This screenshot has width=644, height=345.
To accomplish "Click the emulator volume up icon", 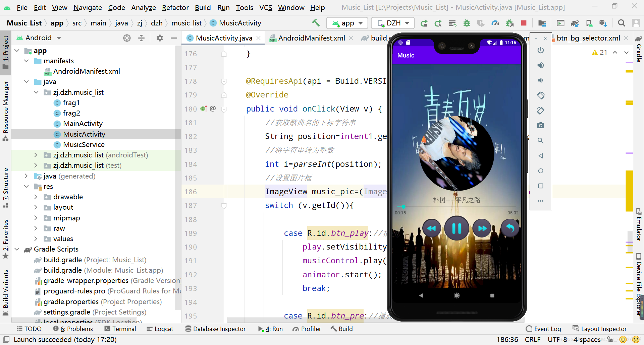I will click(541, 65).
